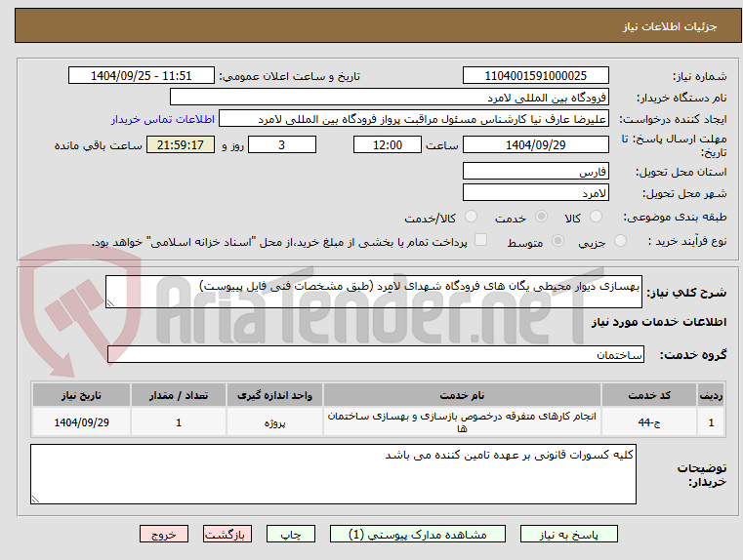Image resolution: width=743 pixels, height=560 pixels.
Task: Click the request creator name field
Action: (414, 119)
